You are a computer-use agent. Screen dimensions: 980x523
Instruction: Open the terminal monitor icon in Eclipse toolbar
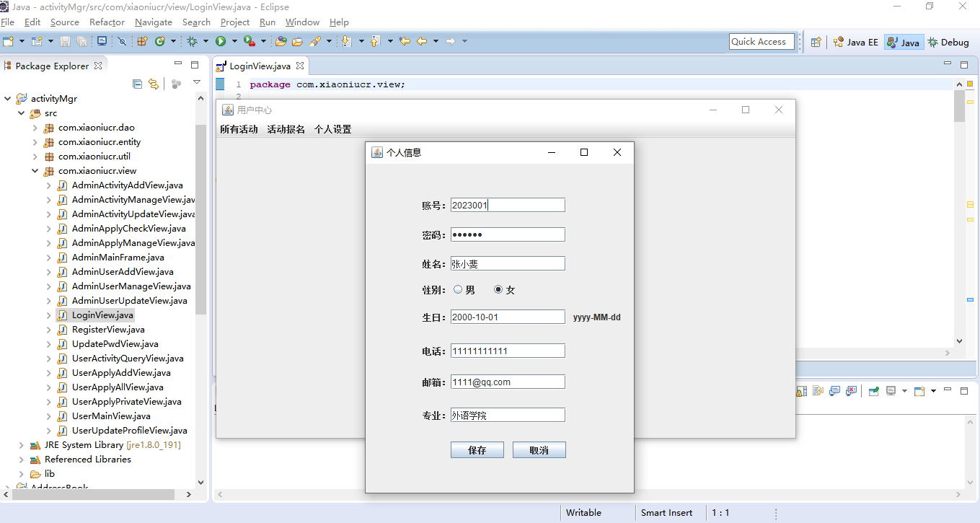point(102,41)
